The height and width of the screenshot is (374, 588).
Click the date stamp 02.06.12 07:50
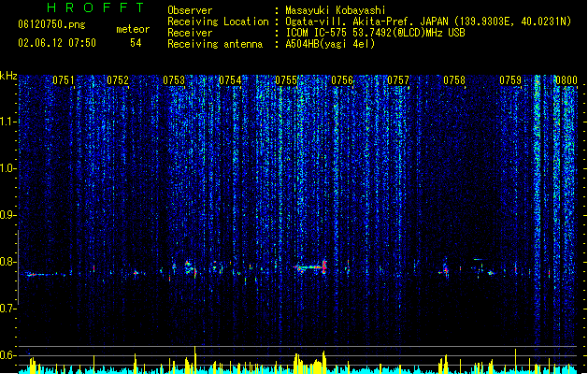click(57, 43)
